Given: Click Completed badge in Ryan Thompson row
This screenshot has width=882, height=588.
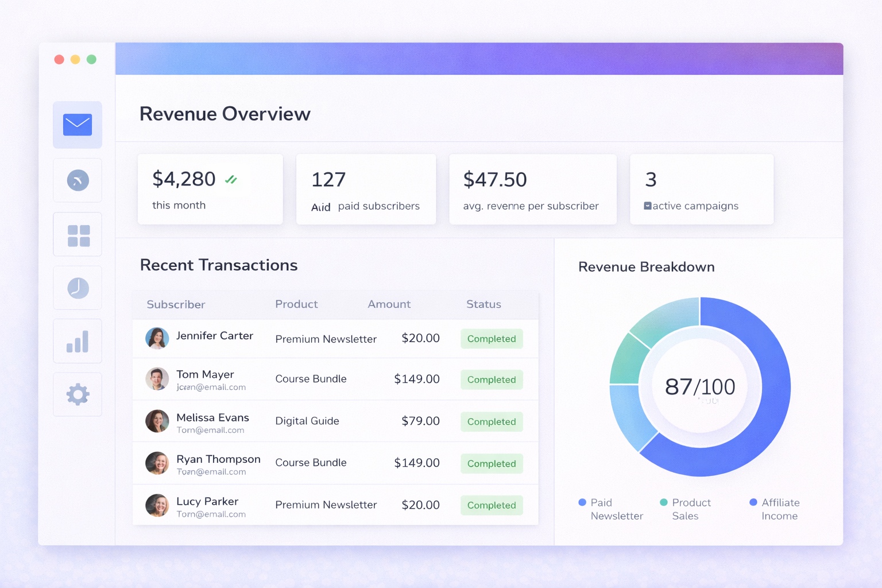Looking at the screenshot, I should [492, 463].
